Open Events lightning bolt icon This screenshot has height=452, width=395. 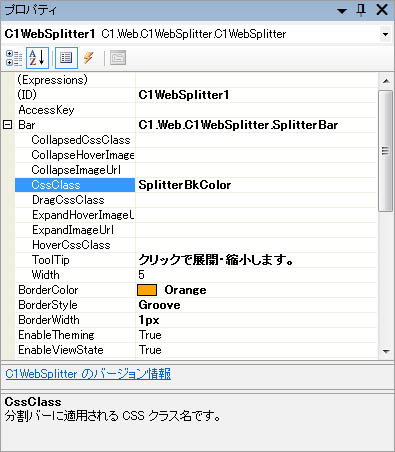(88, 58)
